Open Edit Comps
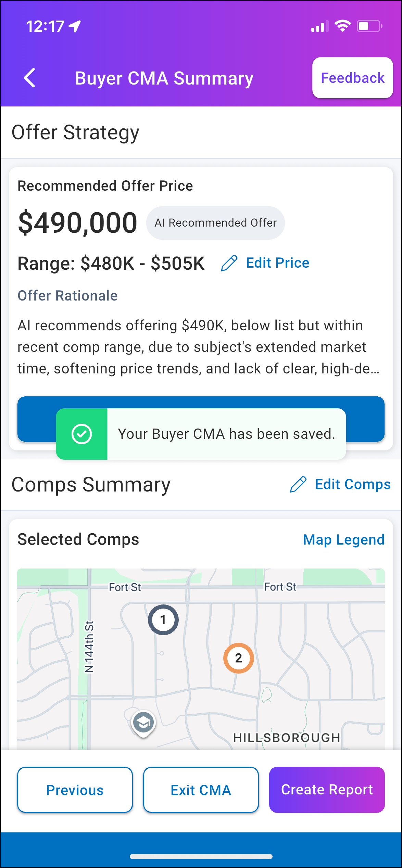 tap(352, 484)
